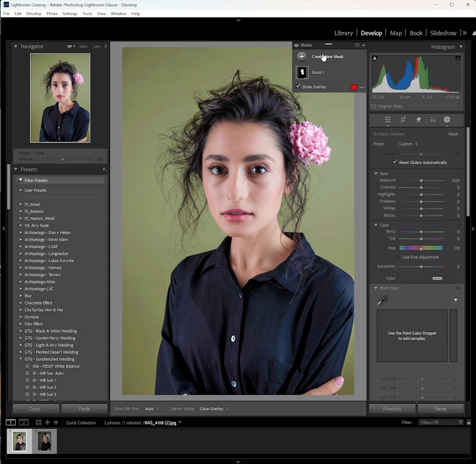
Task: Select the Crop overlay tool icon
Action: coord(403,120)
